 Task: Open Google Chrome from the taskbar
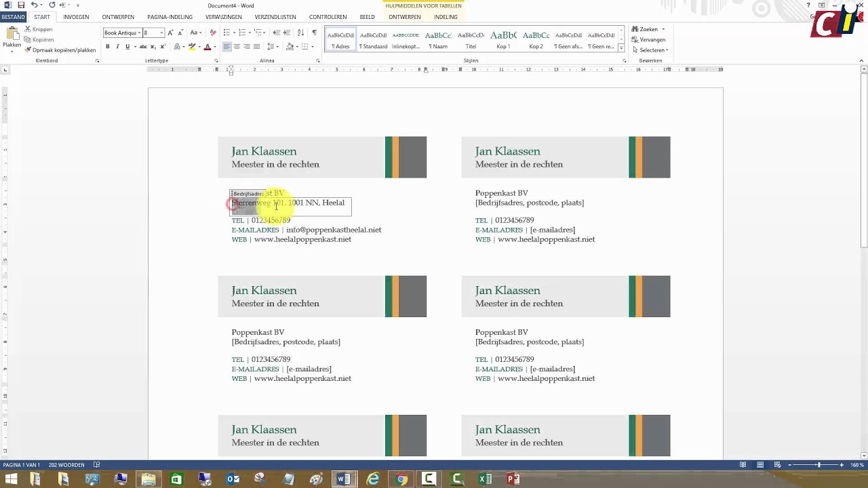point(401,479)
